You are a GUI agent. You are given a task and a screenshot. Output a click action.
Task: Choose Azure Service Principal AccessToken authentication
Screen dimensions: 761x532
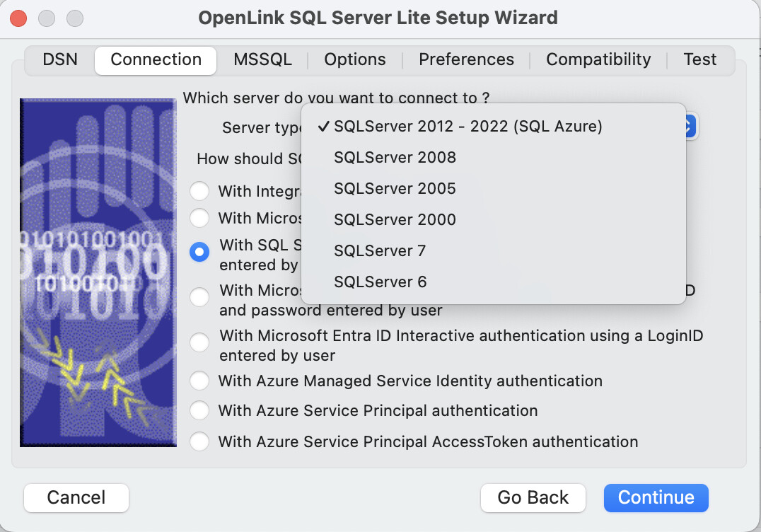[x=200, y=442]
